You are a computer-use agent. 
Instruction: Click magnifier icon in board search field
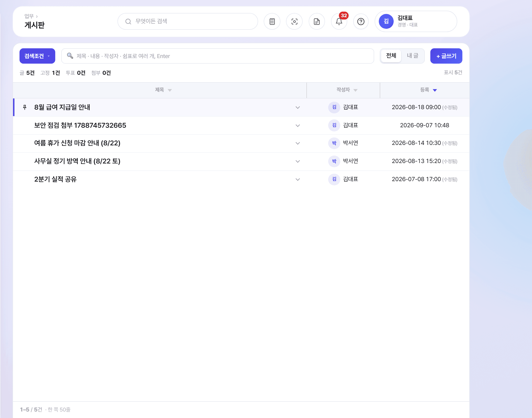point(70,56)
